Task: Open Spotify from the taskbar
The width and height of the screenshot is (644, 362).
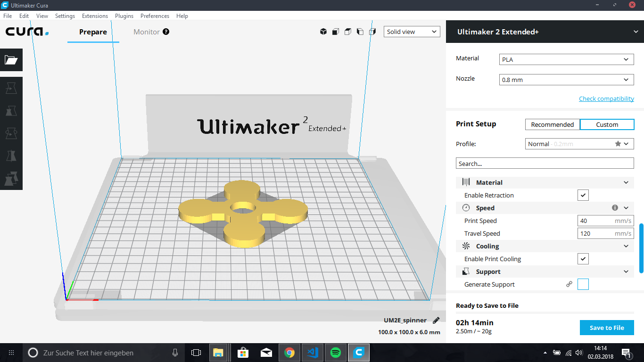Action: (x=336, y=353)
